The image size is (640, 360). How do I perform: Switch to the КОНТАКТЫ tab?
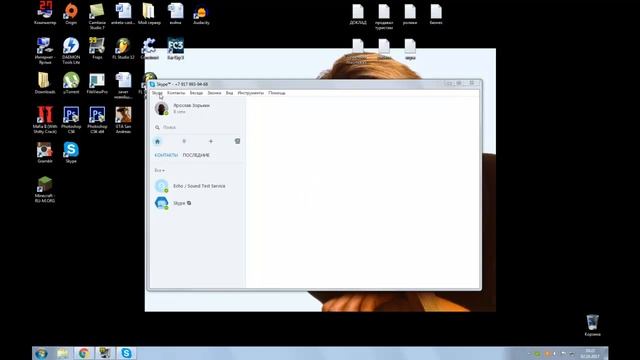coord(166,155)
